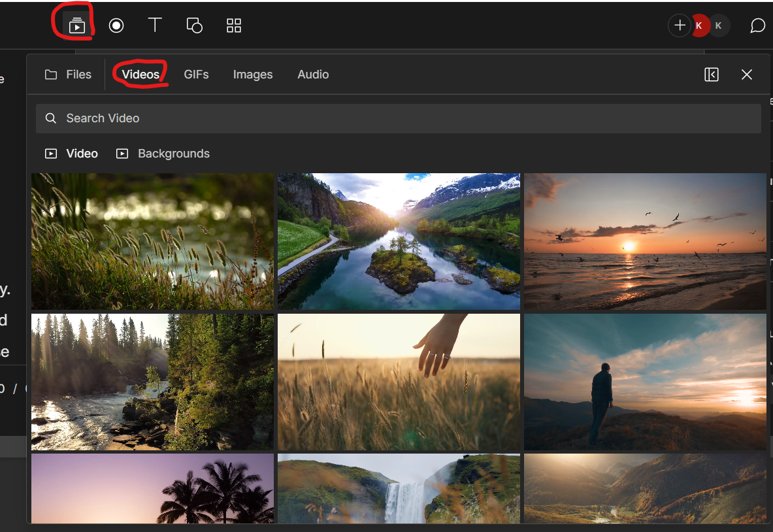
Task: Collapse the media panel sidebar icon
Action: point(712,75)
